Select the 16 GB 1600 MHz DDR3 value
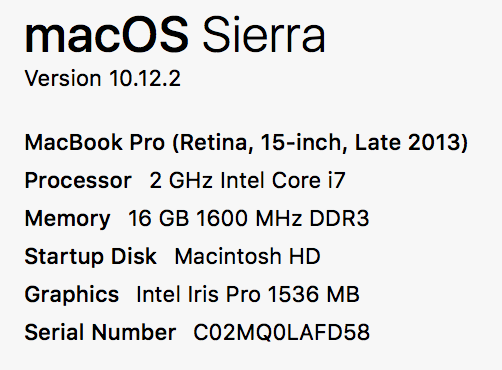 tap(249, 218)
